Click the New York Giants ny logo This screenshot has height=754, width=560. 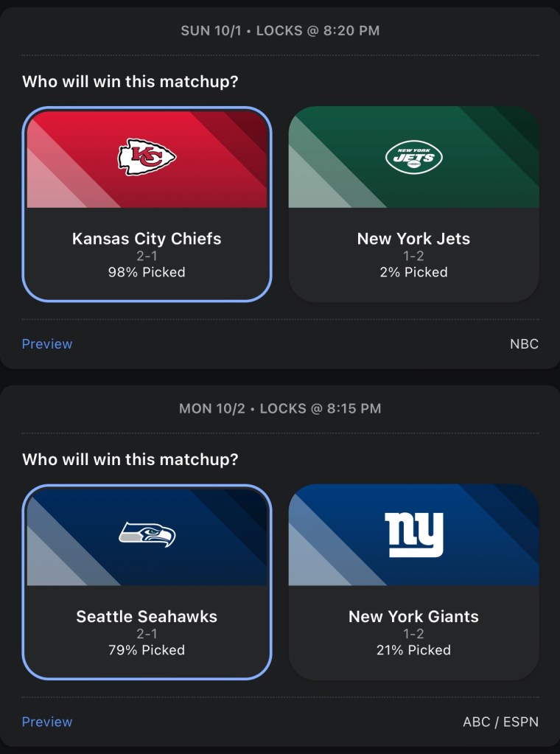(x=413, y=534)
